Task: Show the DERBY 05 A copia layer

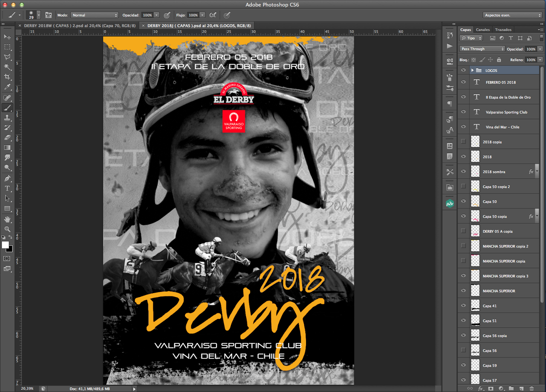Action: (x=463, y=231)
